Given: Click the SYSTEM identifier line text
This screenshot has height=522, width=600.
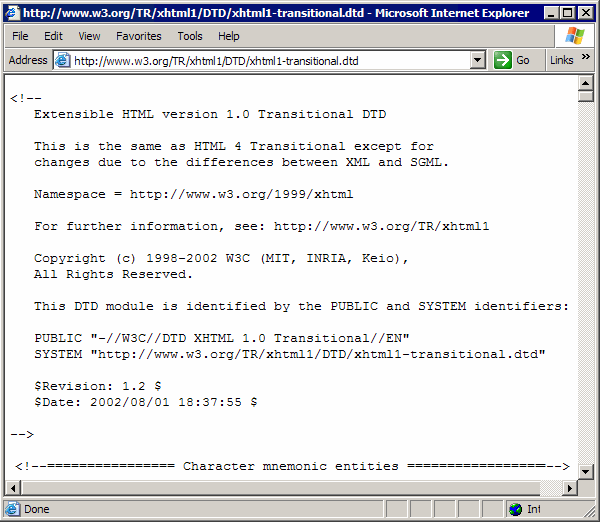Looking at the screenshot, I should pyautogui.click(x=290, y=354).
